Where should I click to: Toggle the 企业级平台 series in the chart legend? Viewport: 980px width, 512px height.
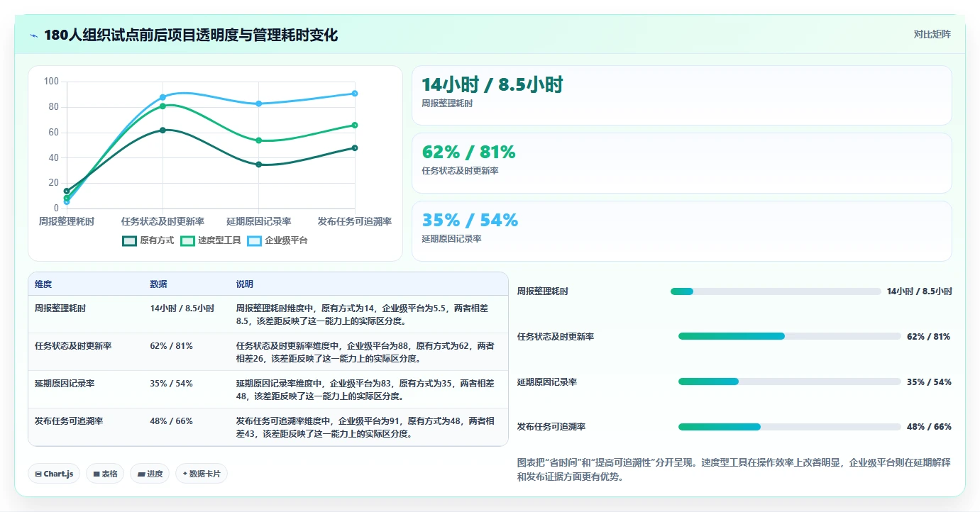click(x=277, y=240)
